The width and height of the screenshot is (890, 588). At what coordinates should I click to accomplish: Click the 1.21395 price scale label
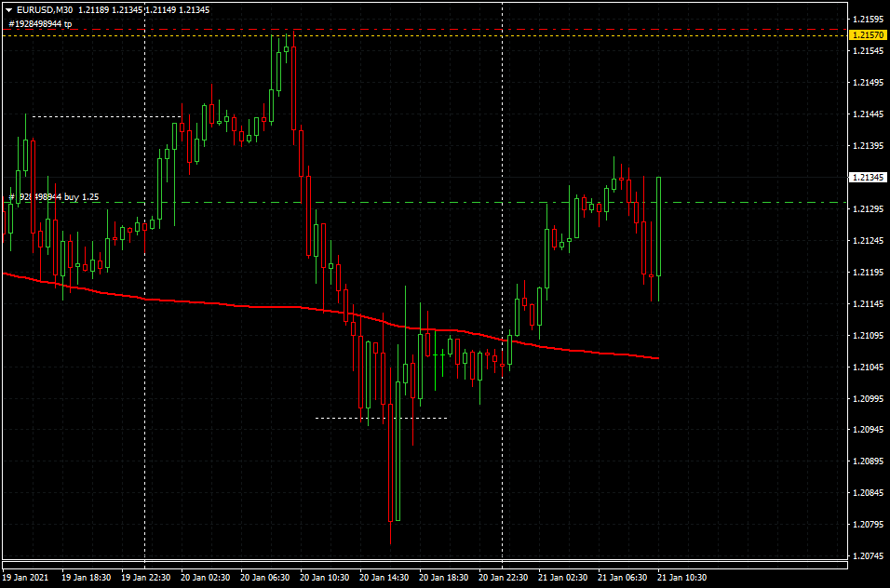(869, 146)
